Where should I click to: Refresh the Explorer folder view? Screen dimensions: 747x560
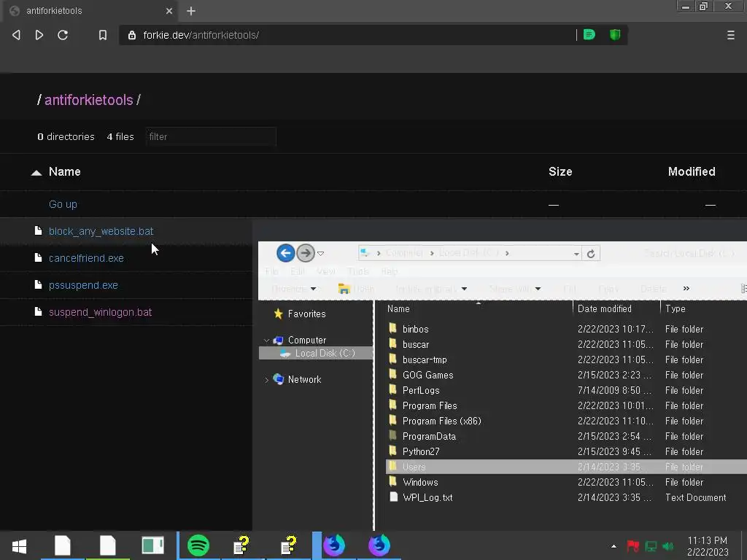click(x=591, y=254)
